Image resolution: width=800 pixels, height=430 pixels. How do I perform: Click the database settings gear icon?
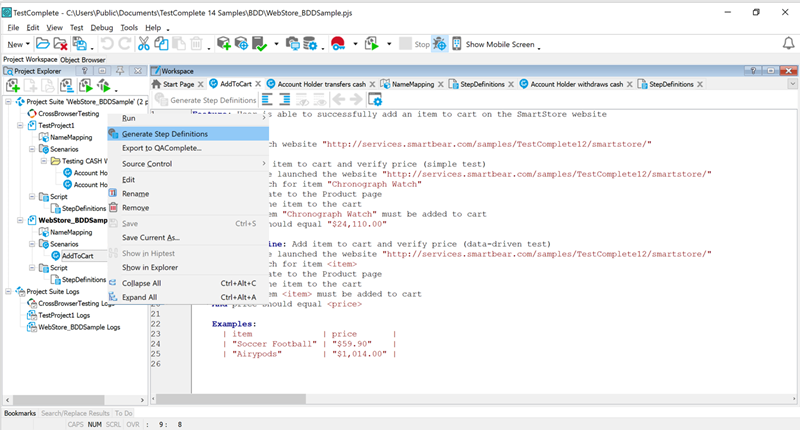pos(310,44)
